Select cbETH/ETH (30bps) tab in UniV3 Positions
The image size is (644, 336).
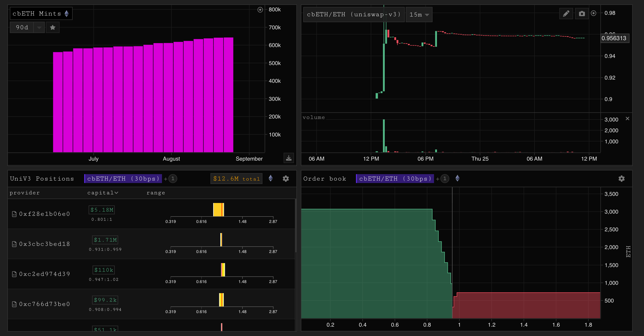[x=123, y=178]
